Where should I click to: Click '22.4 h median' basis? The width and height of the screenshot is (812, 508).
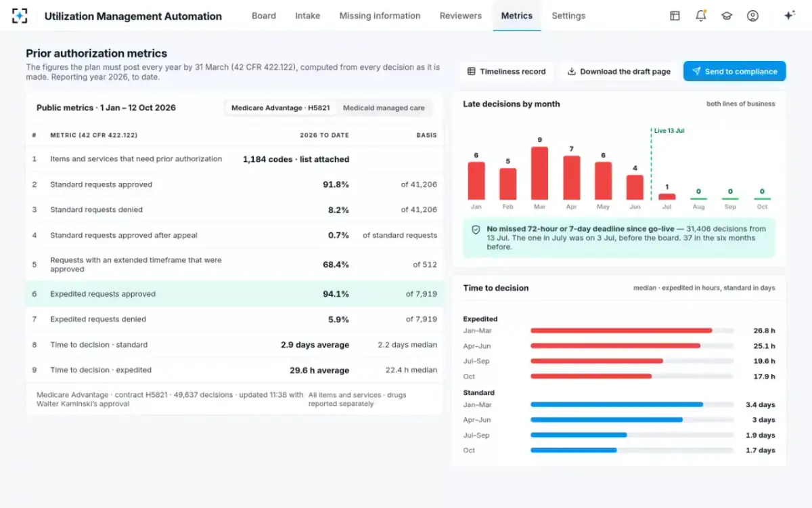pyautogui.click(x=411, y=370)
